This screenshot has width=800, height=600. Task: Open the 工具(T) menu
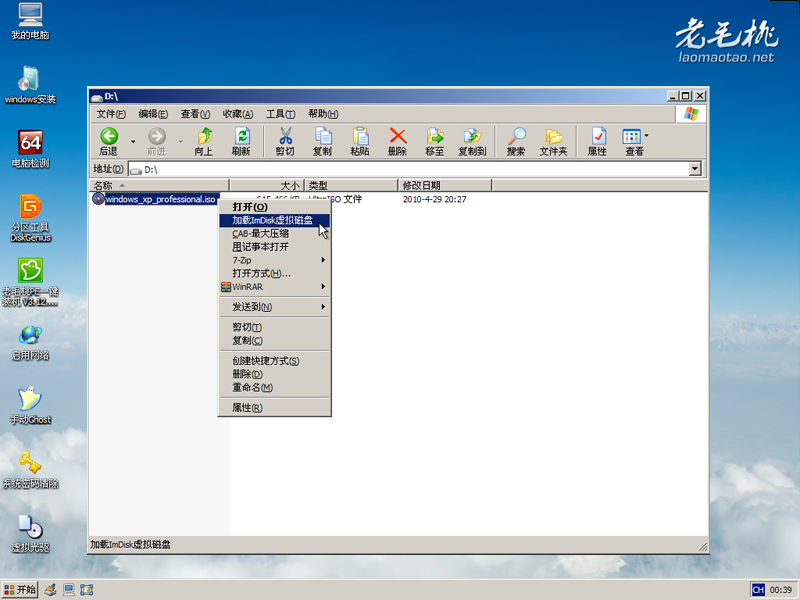[280, 114]
